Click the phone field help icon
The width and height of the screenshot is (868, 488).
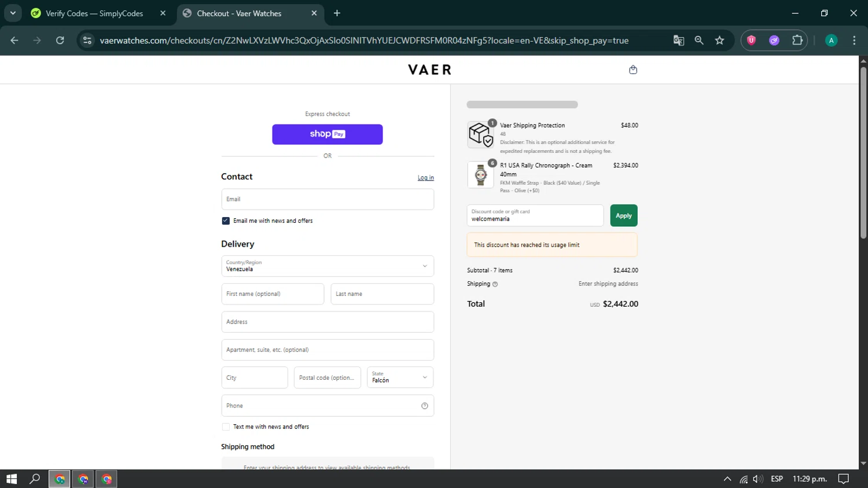point(425,406)
